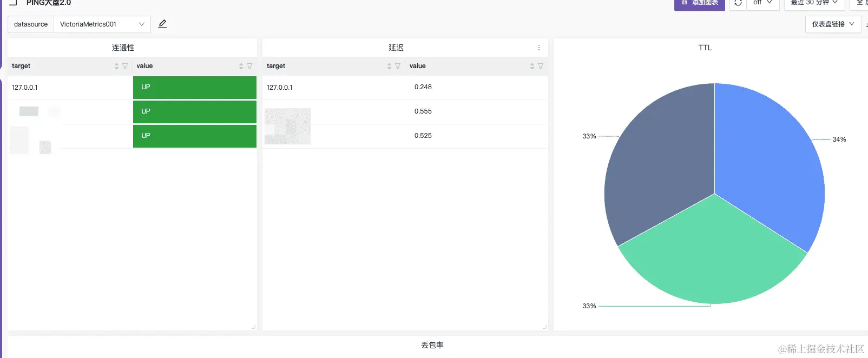Click the 延迟 panel title
Screen dimensions: 868x358
(396, 48)
